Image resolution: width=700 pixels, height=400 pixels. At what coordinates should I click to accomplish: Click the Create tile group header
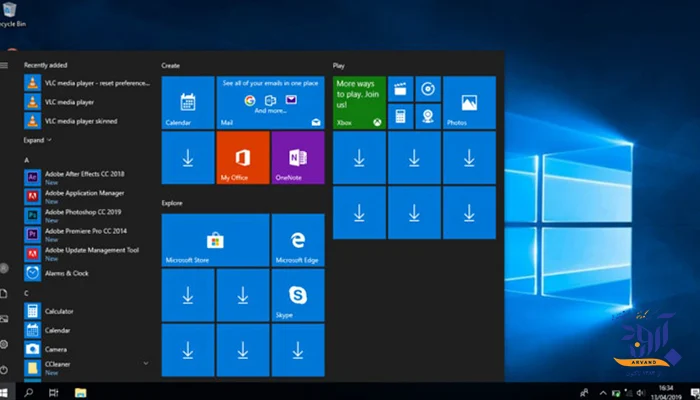tap(171, 66)
